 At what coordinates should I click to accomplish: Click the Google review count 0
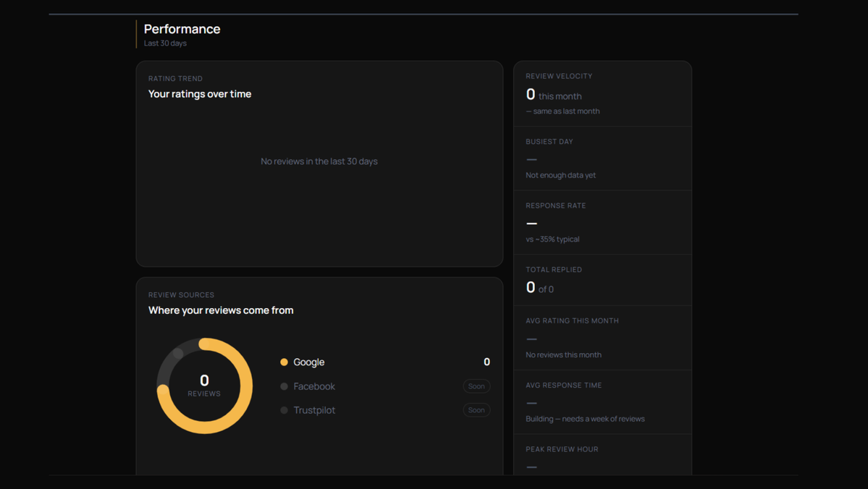(486, 362)
